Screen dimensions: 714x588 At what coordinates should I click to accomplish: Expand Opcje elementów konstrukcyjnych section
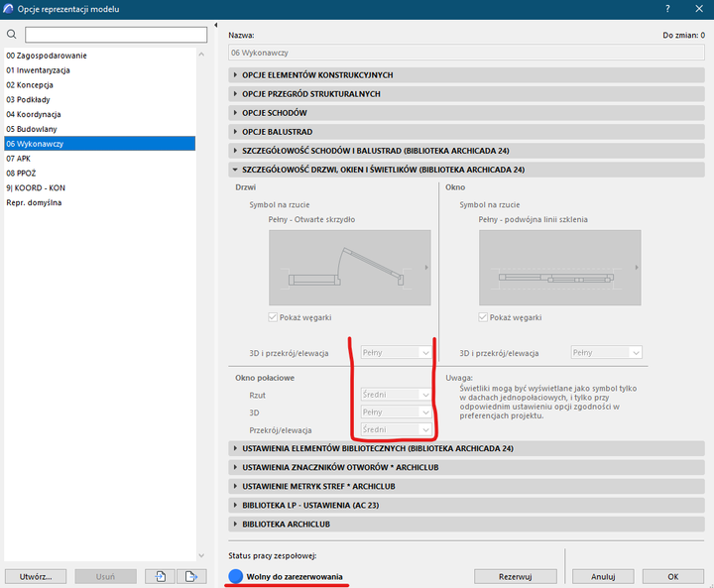(466, 75)
